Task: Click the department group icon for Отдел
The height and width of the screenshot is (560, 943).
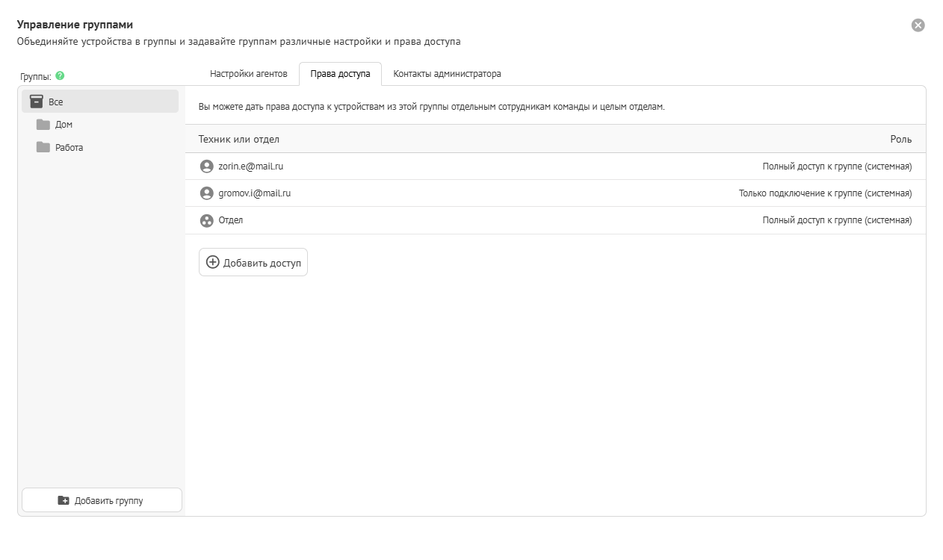Action: click(x=207, y=221)
